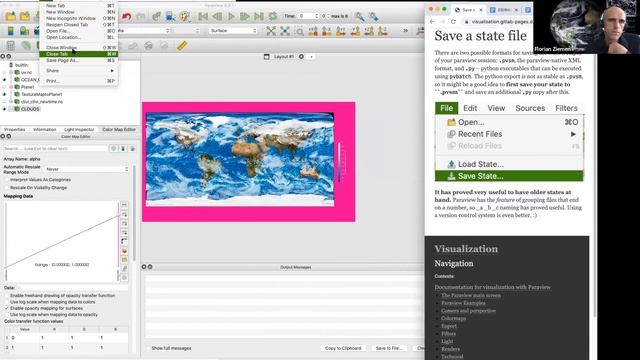Open the color palette icon in toolbar
The width and height of the screenshot is (640, 360).
point(184,16)
